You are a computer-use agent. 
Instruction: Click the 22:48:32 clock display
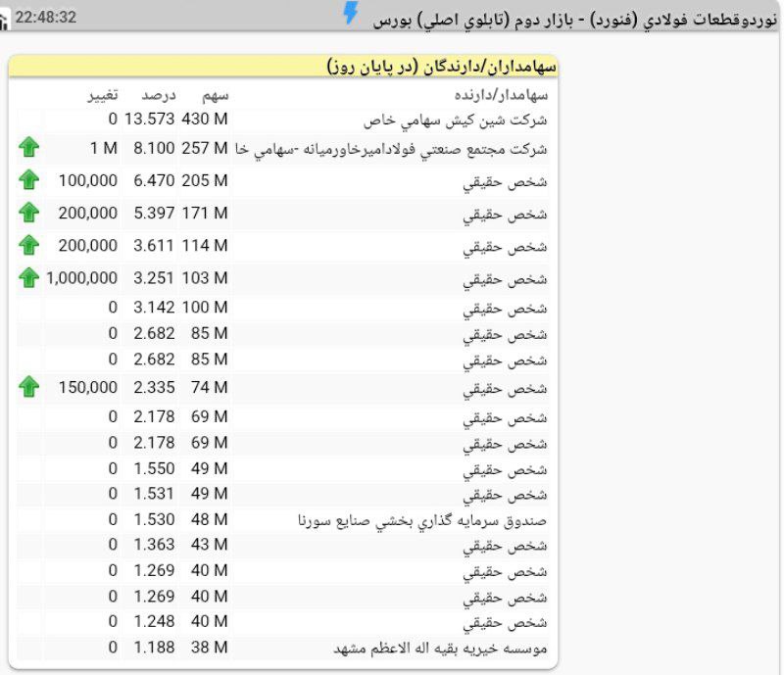(45, 18)
